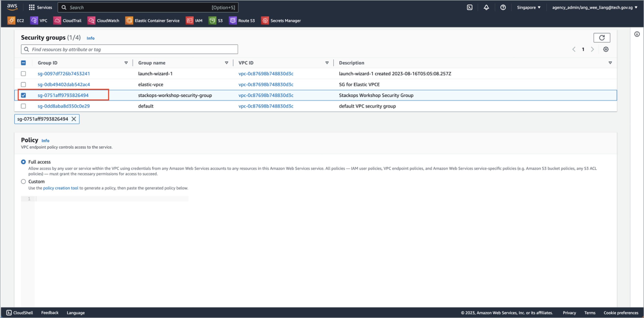644x318 pixels.
Task: Open CloudTrail from the favorites bar
Action: (67, 21)
